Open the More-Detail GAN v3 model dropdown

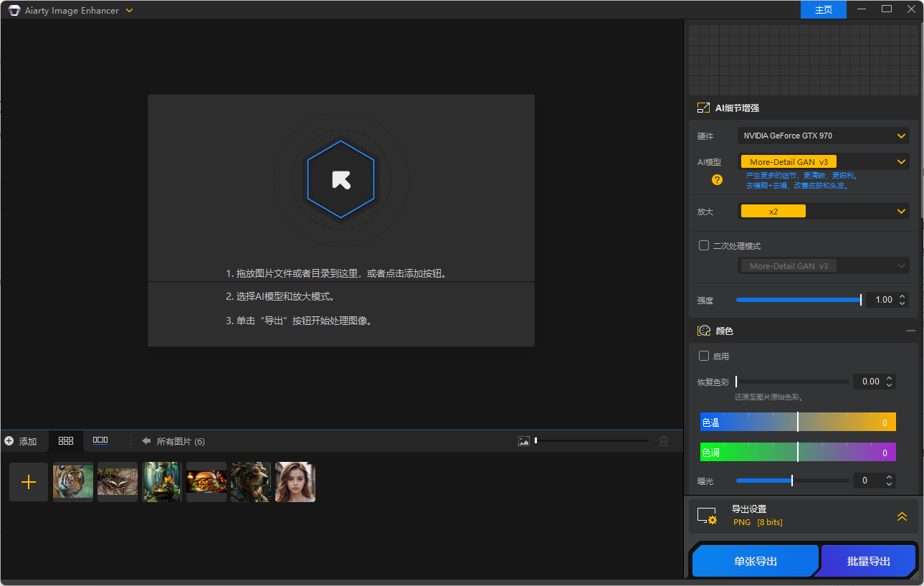822,161
